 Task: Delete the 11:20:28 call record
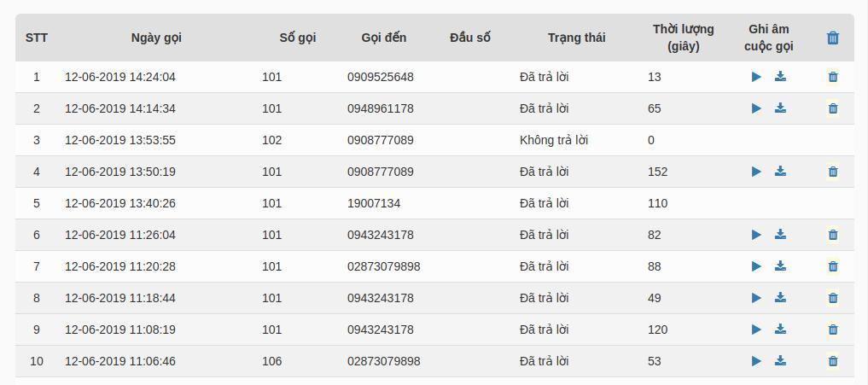point(832,266)
